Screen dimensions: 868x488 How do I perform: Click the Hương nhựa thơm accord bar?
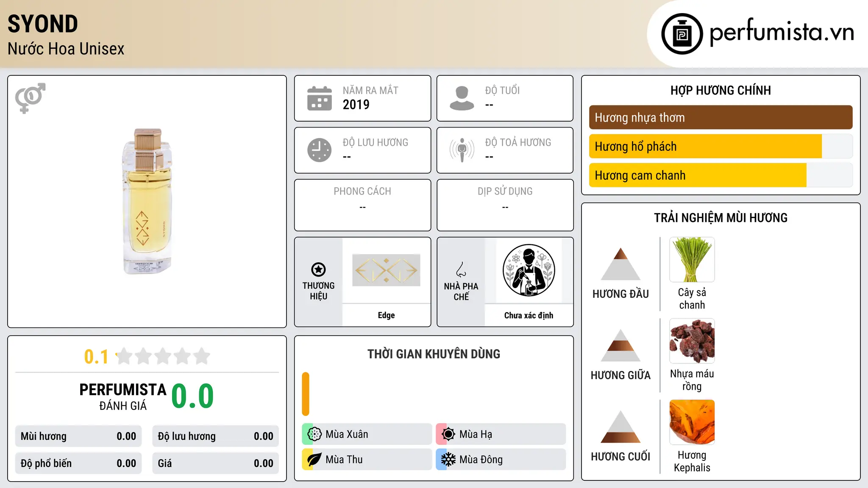pyautogui.click(x=721, y=117)
